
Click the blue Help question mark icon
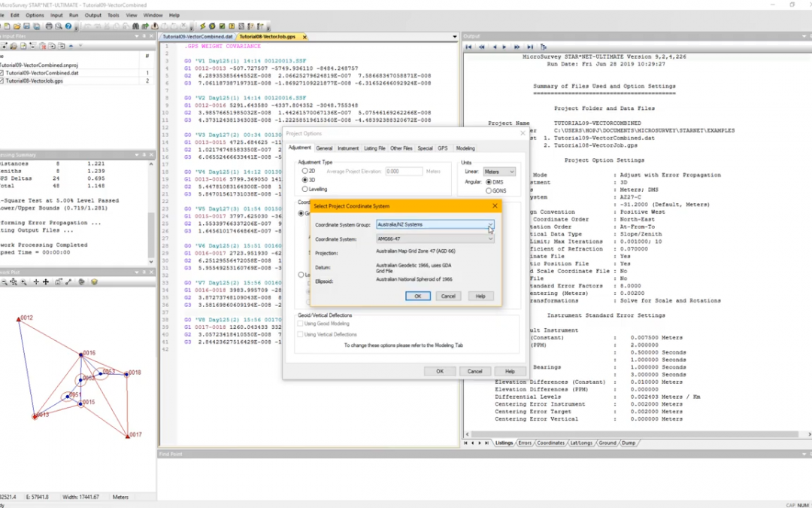[68, 26]
